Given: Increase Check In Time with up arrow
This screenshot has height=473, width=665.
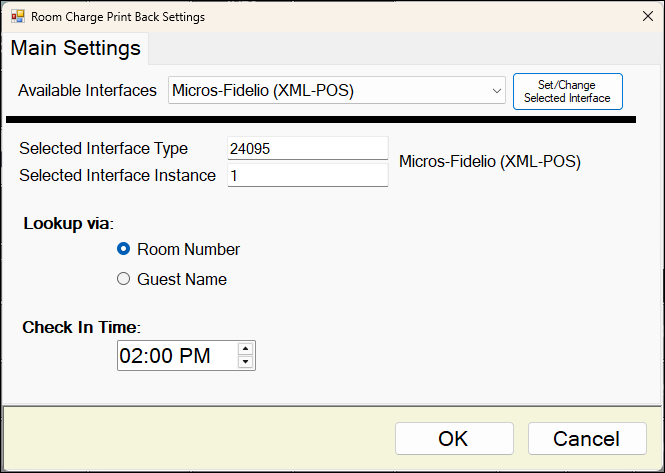Looking at the screenshot, I should pyautogui.click(x=246, y=349).
